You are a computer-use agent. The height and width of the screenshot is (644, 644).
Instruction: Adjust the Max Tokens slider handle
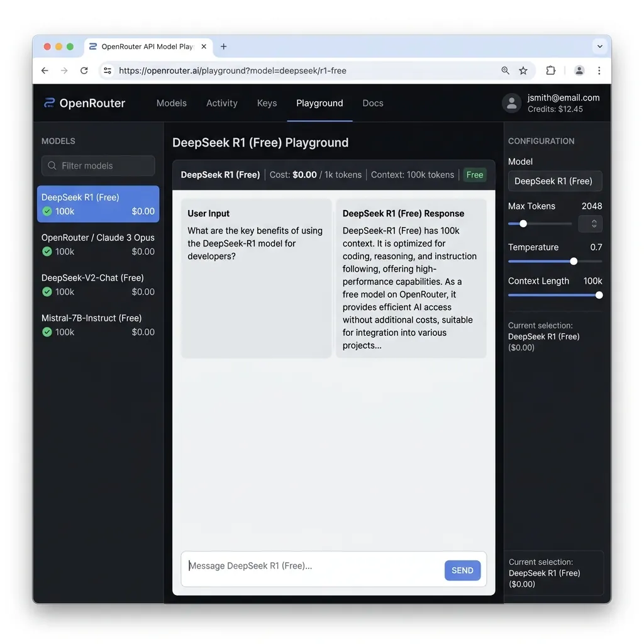[x=523, y=224]
